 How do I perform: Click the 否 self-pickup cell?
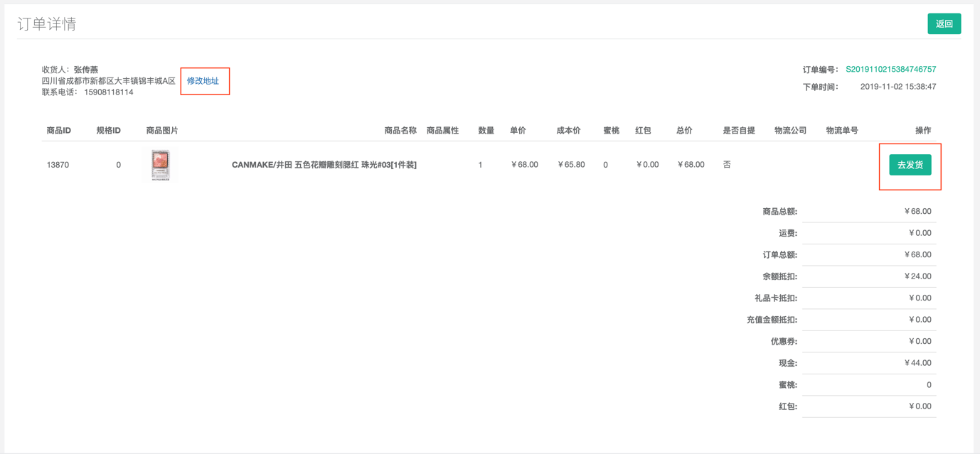(x=727, y=165)
